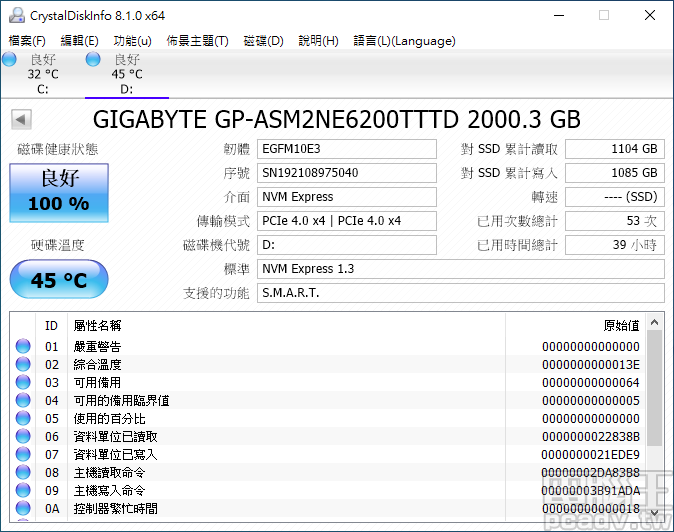
Task: Close the CrystalDiskInfo window
Action: click(x=650, y=15)
